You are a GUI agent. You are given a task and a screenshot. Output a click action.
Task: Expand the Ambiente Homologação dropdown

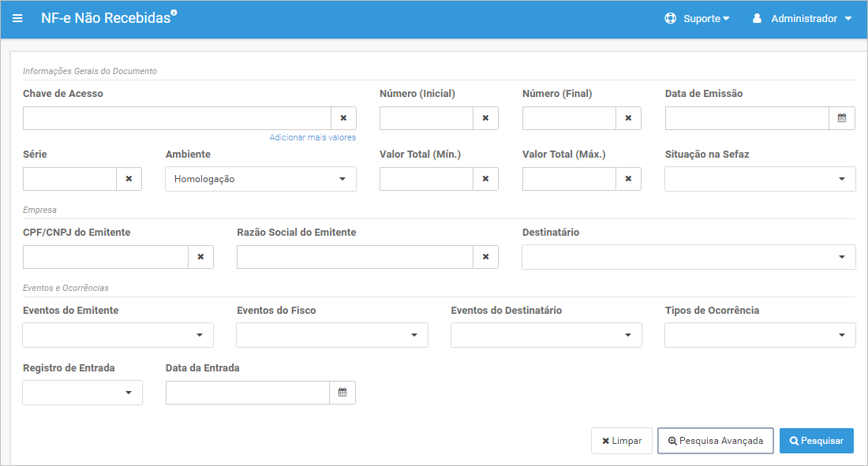260,179
